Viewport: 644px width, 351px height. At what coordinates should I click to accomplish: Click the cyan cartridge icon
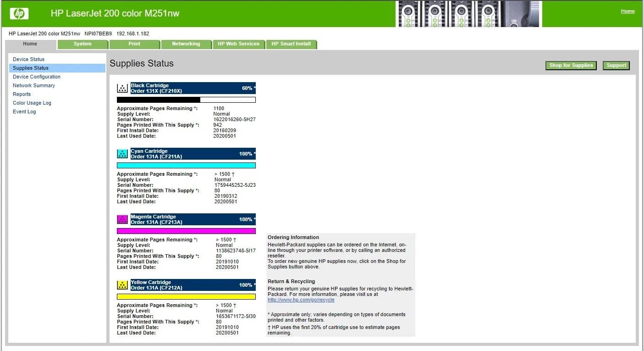coord(122,154)
